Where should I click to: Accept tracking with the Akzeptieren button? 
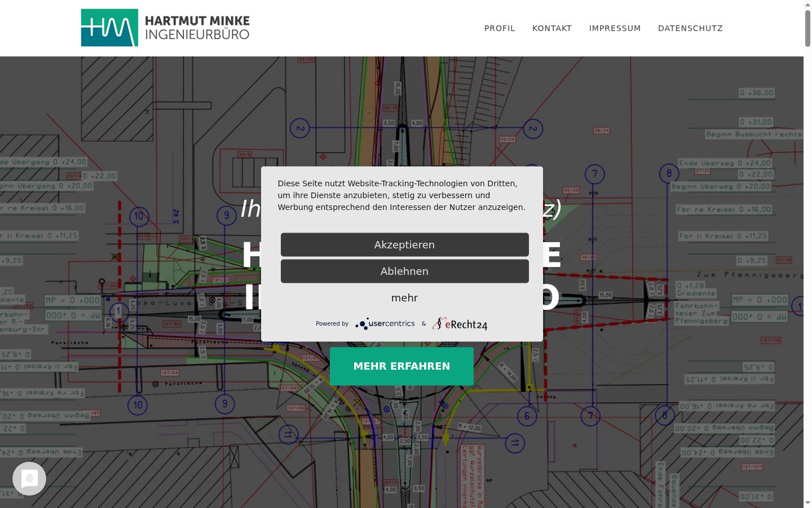coord(405,244)
